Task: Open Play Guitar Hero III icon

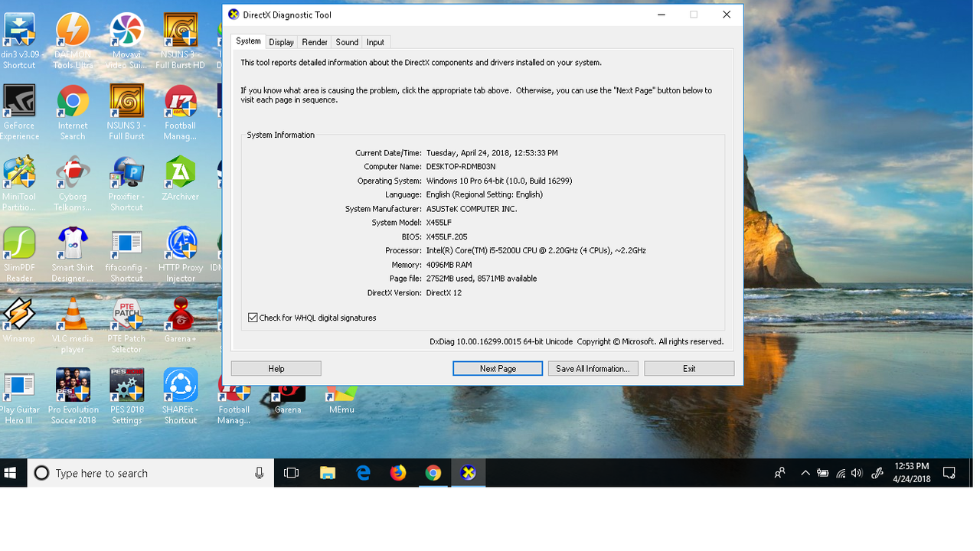Action: tap(19, 397)
